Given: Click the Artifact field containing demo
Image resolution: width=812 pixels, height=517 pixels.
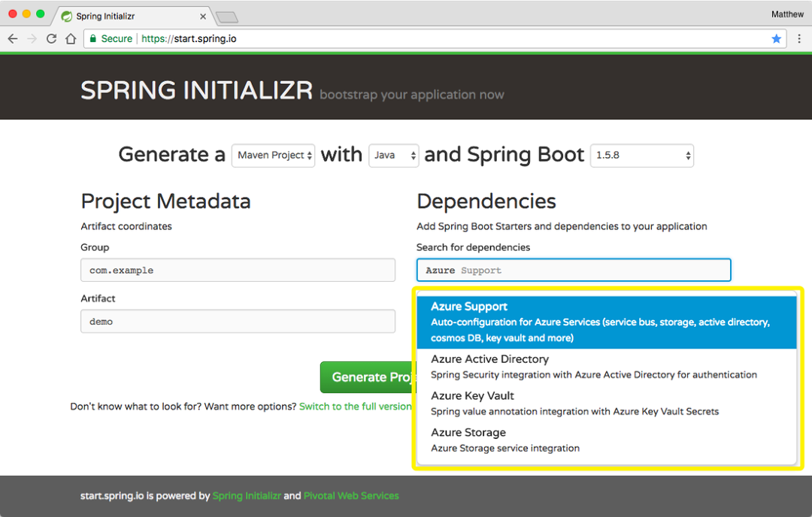Looking at the screenshot, I should 238,322.
